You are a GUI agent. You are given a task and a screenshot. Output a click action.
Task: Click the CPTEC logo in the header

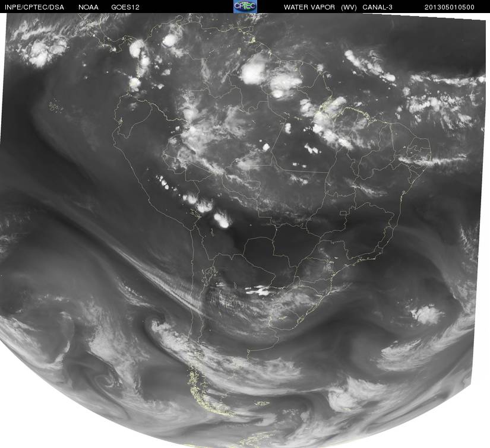[245, 7]
